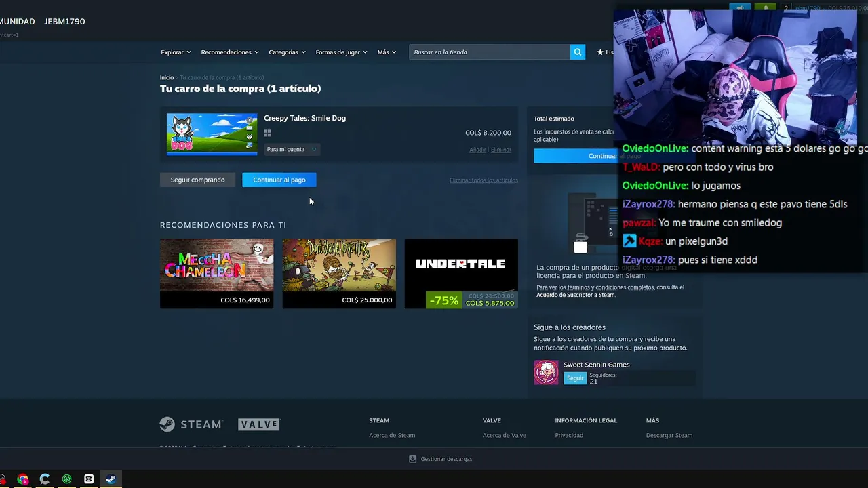Open Acuerdo de Suscriptor a Steam link

(x=576, y=295)
